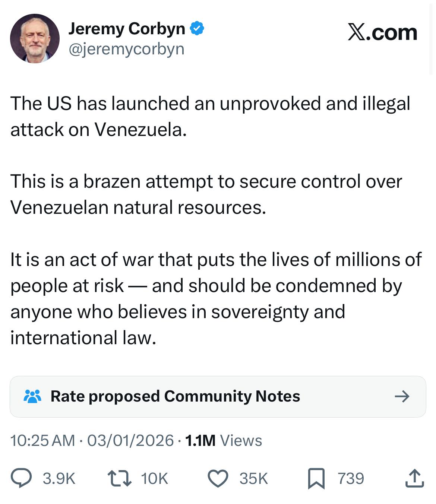Open Rate proposed Community Notes
Image resolution: width=436 pixels, height=504 pixels.
pyautogui.click(x=176, y=396)
